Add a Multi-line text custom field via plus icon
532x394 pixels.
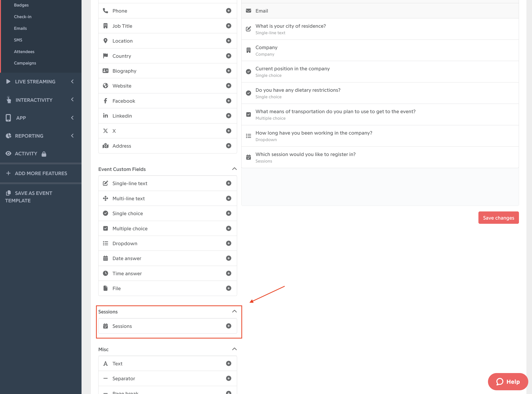(x=228, y=198)
